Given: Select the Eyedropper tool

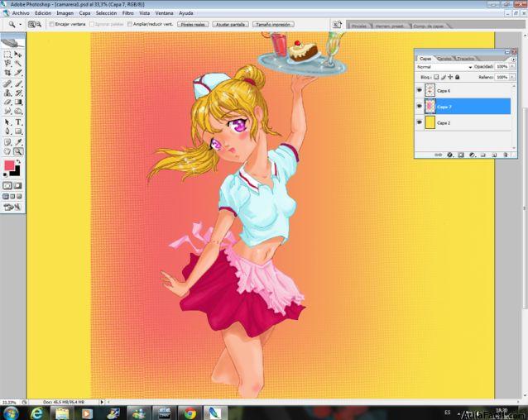Looking at the screenshot, I should point(18,142).
